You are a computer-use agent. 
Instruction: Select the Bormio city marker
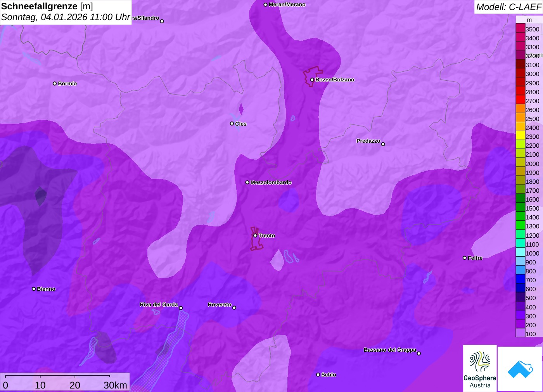[55, 83]
